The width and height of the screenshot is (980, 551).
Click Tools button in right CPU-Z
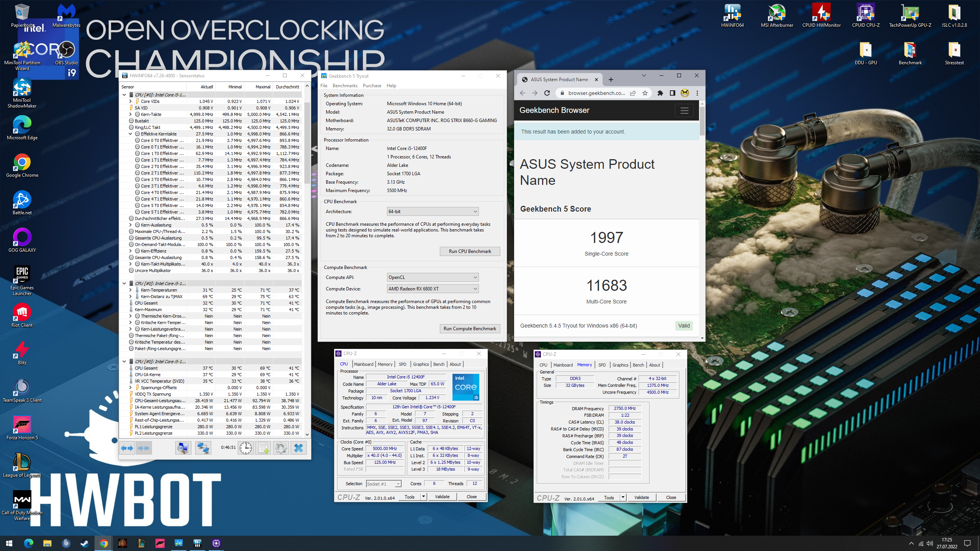point(609,497)
